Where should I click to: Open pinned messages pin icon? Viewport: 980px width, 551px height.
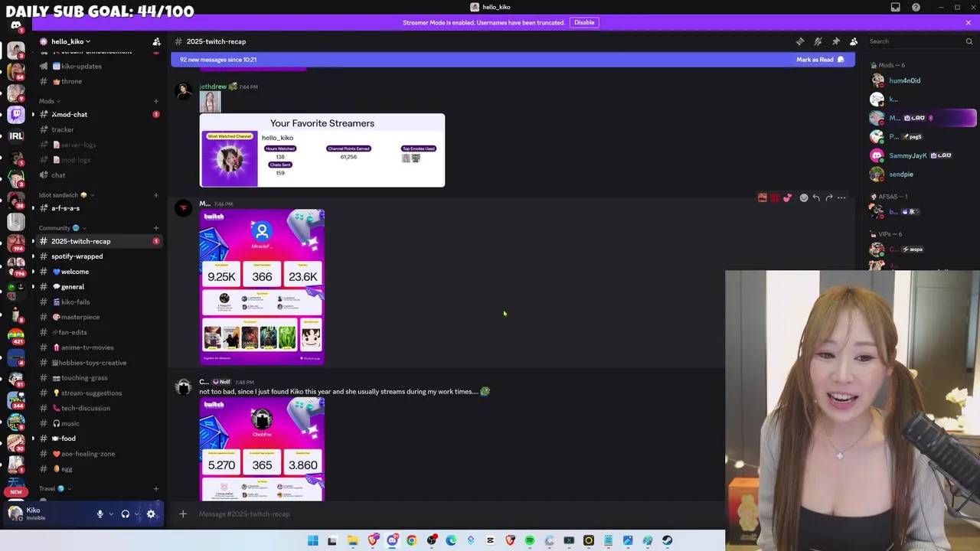pos(835,41)
